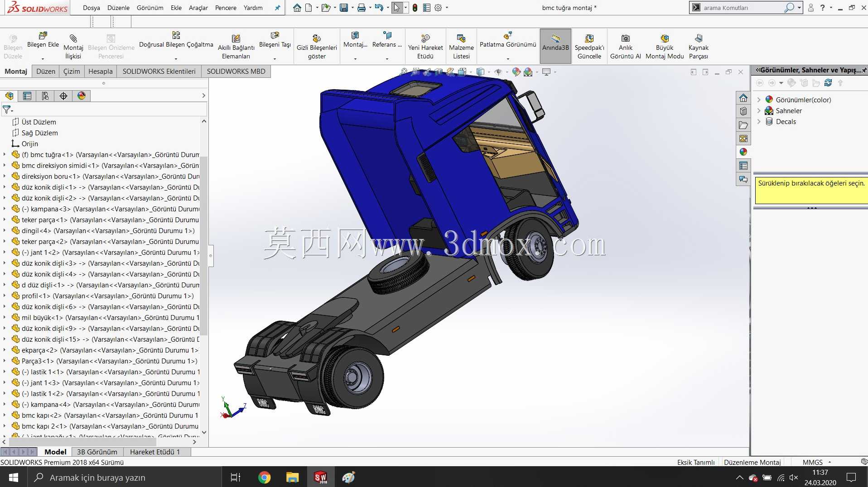The width and height of the screenshot is (868, 487).
Task: Open the Home icon in the top toolbar
Action: [297, 8]
